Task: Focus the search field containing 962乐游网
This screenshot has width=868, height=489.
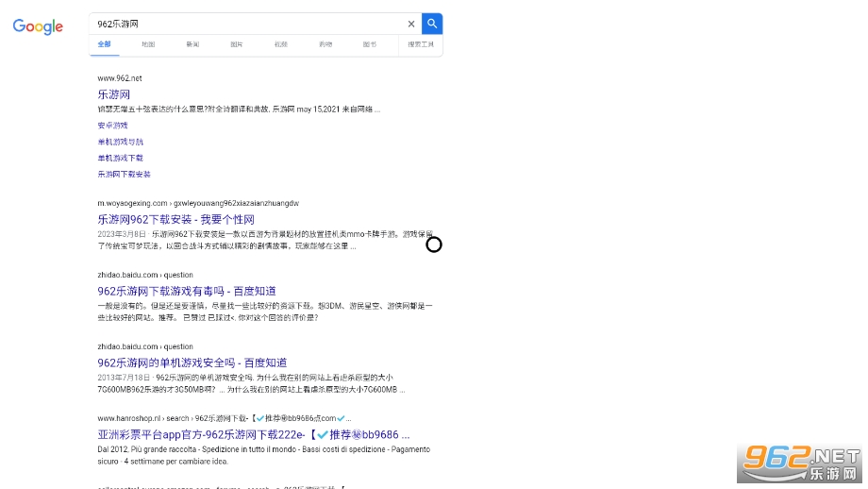Action: click(247, 24)
